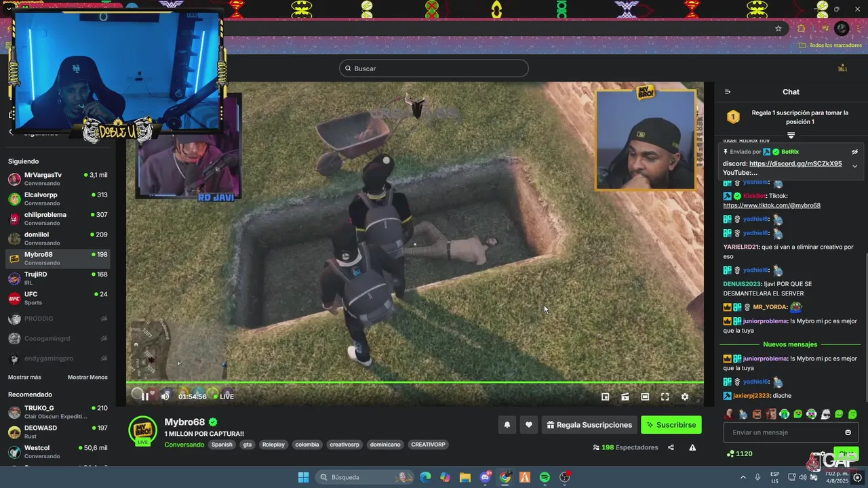The width and height of the screenshot is (868, 488).
Task: Open the gta tag
Action: [248, 445]
